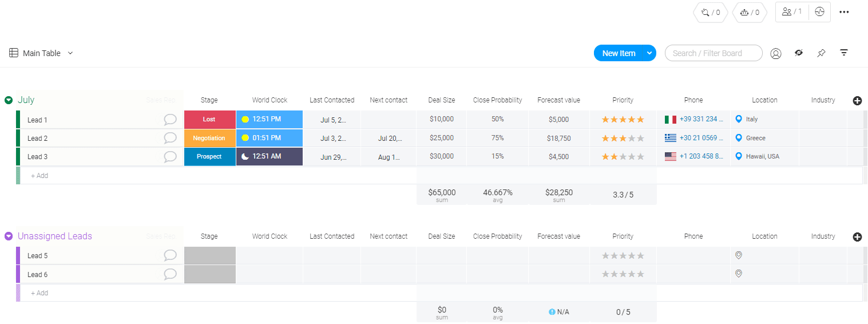This screenshot has width=868, height=324.
Task: Open Lead 2 conversation bubble
Action: pyautogui.click(x=170, y=138)
